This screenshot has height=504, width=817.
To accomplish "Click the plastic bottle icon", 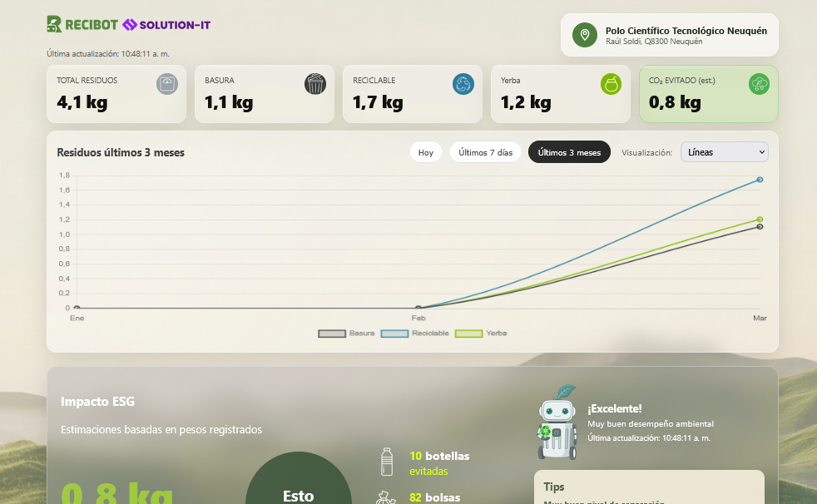I will 386,462.
